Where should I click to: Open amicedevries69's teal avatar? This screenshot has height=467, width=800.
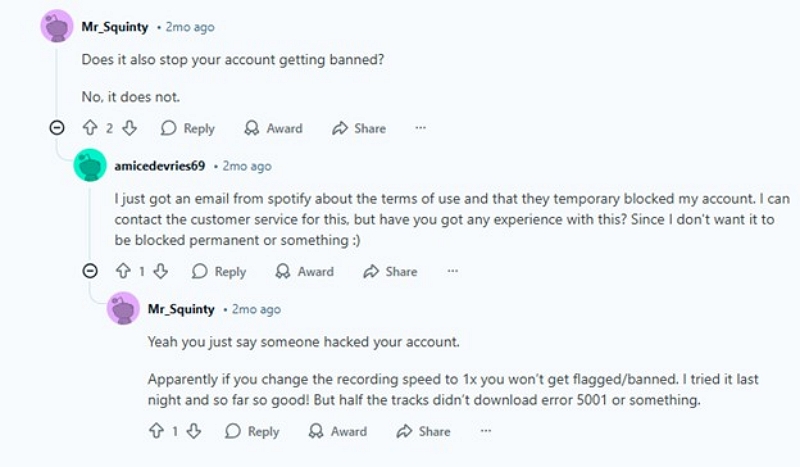click(x=90, y=165)
